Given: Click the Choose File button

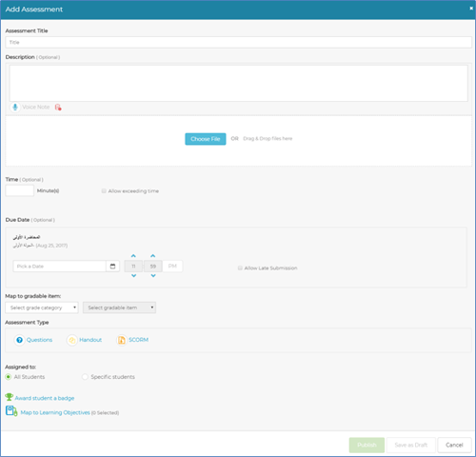Looking at the screenshot, I should [x=206, y=139].
